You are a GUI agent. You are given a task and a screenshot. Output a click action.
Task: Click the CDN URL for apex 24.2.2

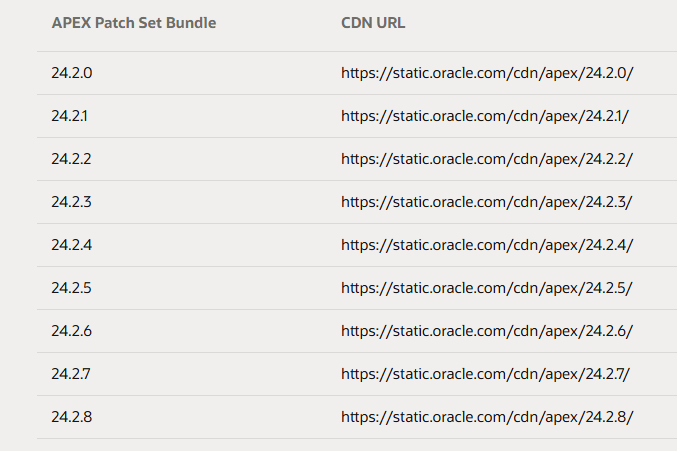[x=487, y=159]
